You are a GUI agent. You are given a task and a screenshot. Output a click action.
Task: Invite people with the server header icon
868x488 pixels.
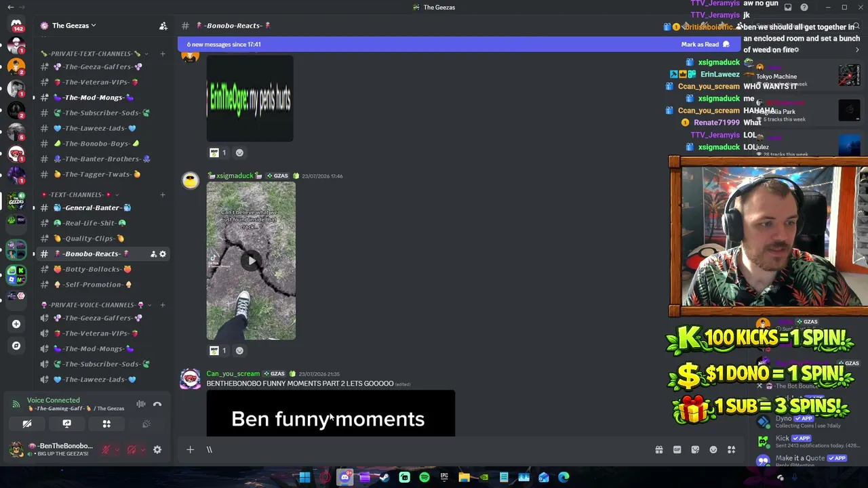tap(163, 26)
